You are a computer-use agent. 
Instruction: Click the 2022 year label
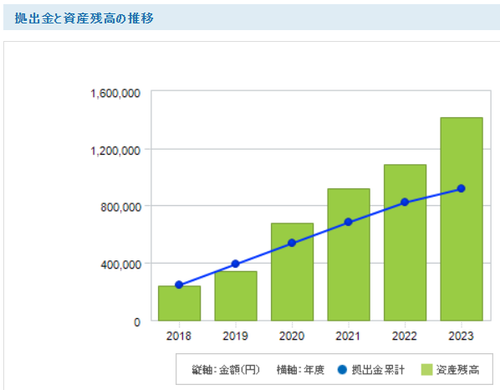click(x=405, y=336)
